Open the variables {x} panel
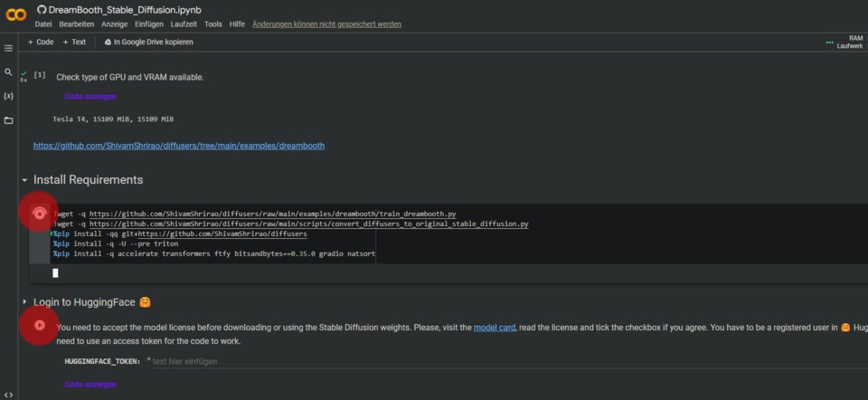The width and height of the screenshot is (868, 400). pos(8,95)
